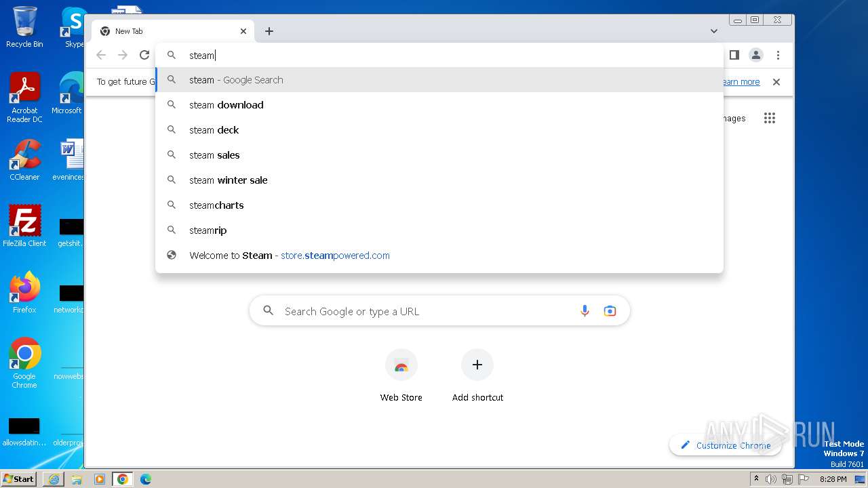Close the New Tab tab
868x488 pixels.
[x=243, y=31]
